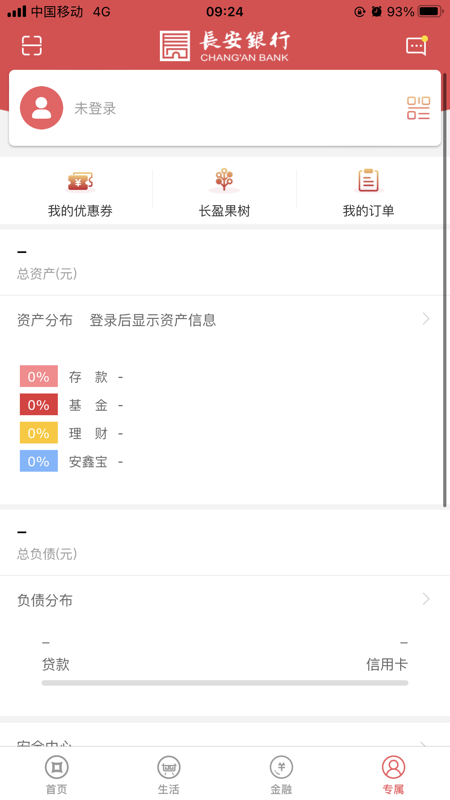The width and height of the screenshot is (450, 800).
Task: Expand the 负债分布 chevron arrow
Action: click(426, 599)
